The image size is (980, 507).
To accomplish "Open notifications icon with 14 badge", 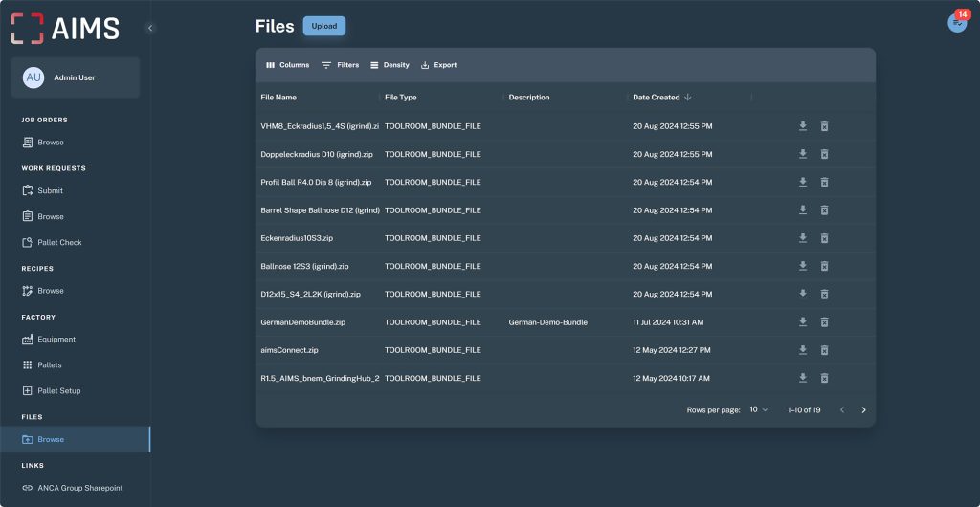I will [x=957, y=23].
